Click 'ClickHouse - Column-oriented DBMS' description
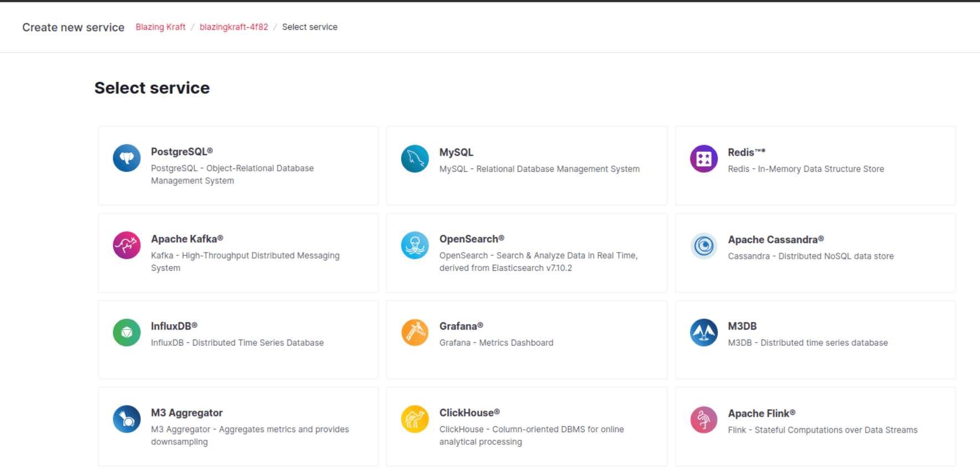The width and height of the screenshot is (980, 472). [532, 435]
